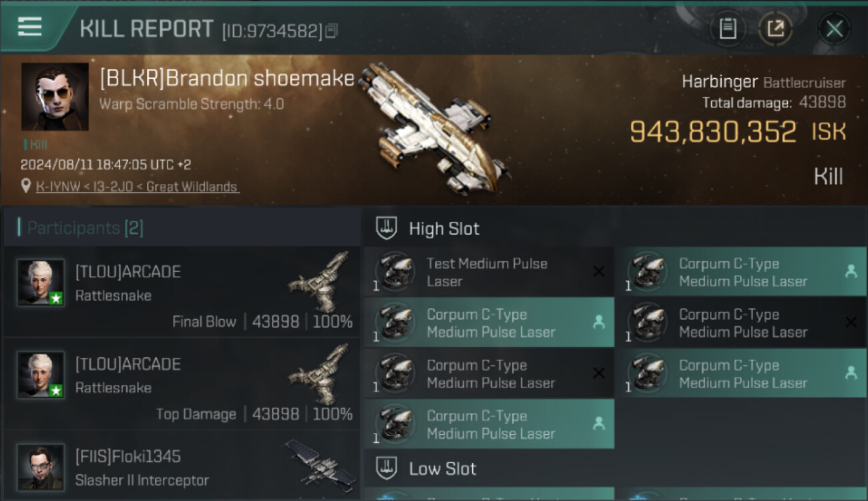Click the Test Medium Pulse Laser icon

point(395,272)
